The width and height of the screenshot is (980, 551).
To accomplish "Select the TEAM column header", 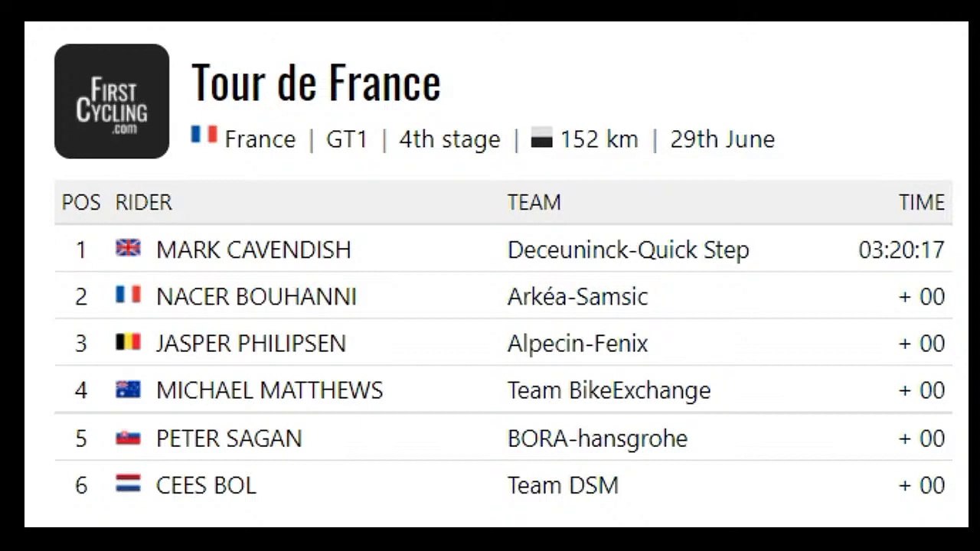I will pos(534,202).
